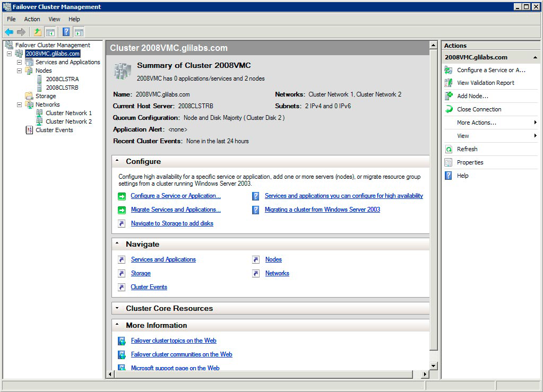Show/Hide the console tree using toolbar icon

(x=50, y=31)
